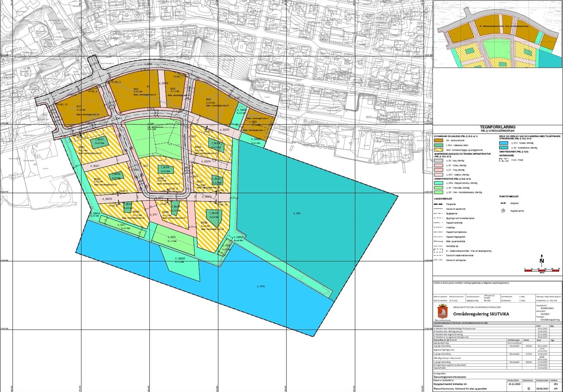Click the ArealplanID number 2020001863
This screenshot has height=392, width=563.
tap(547, 308)
